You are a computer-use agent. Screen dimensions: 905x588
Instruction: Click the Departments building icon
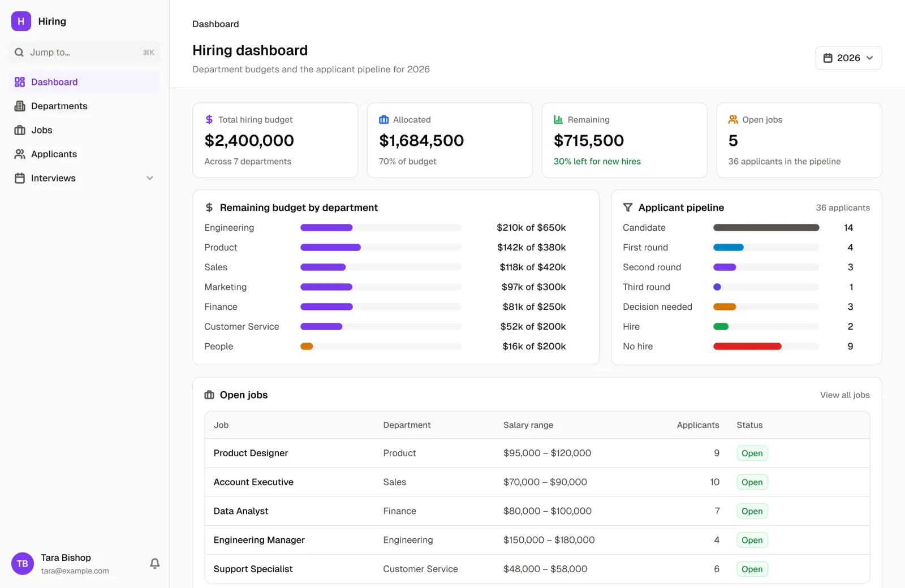tap(20, 106)
